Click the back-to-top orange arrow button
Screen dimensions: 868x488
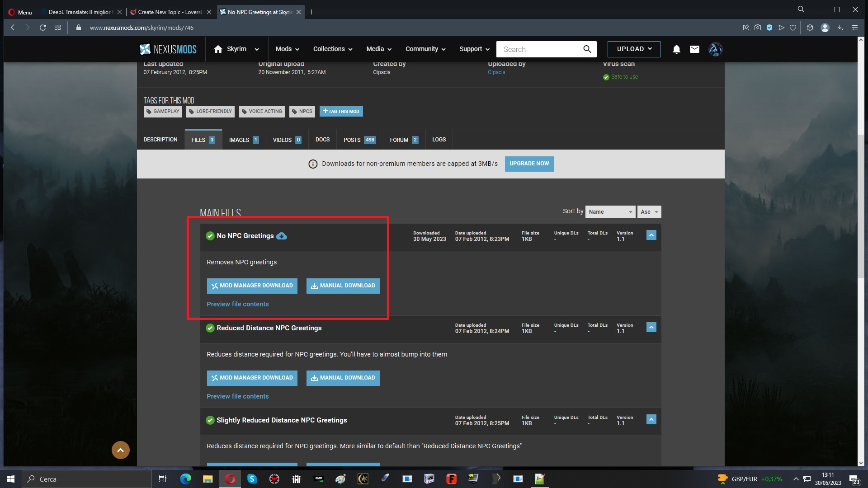click(x=120, y=450)
